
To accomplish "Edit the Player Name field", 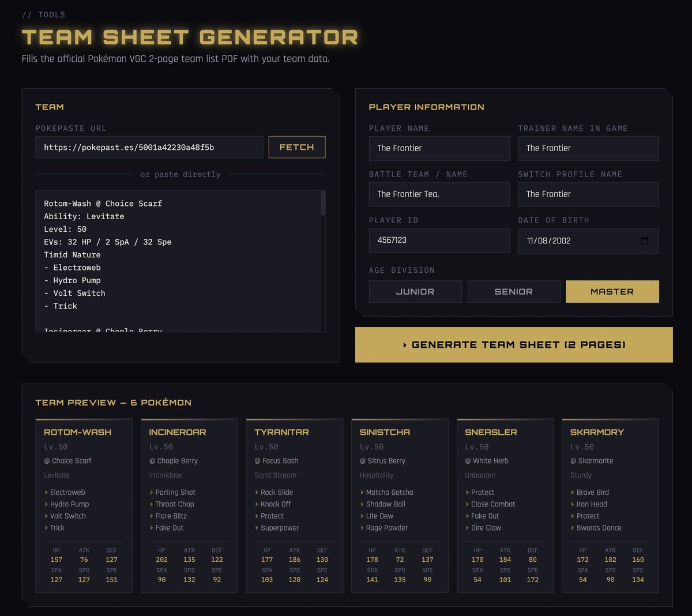I will coord(439,148).
